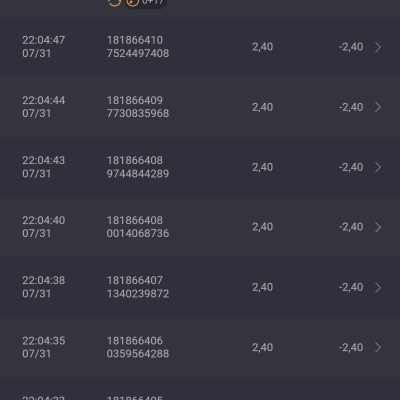Click the orange circular refresh icon at top

[x=114, y=2]
